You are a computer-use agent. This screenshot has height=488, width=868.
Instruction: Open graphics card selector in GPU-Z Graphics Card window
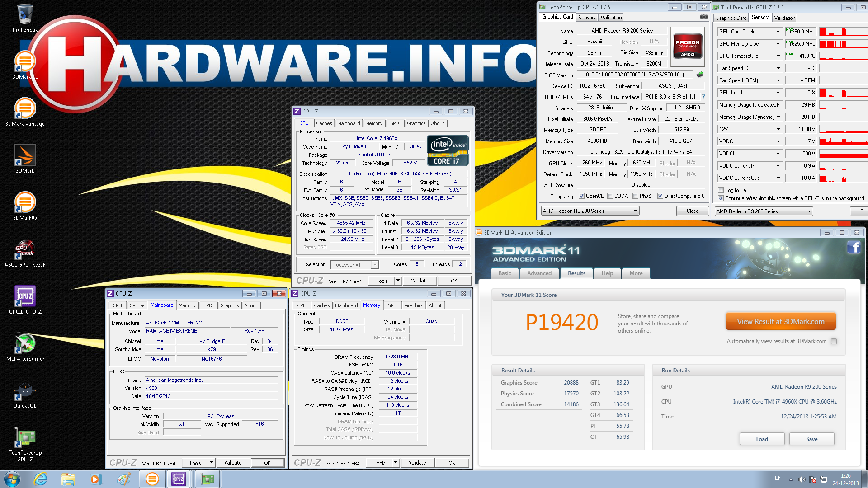590,211
